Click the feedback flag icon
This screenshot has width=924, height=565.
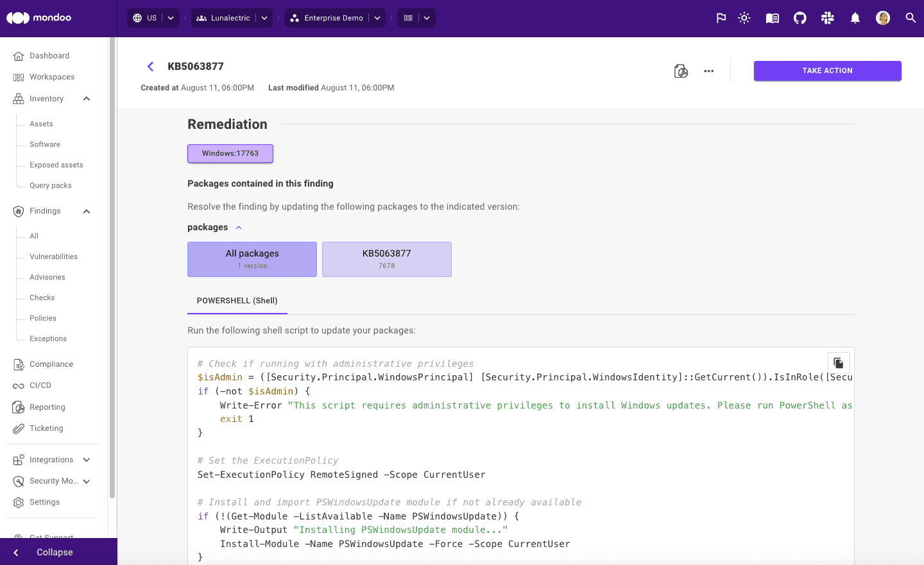pos(721,17)
